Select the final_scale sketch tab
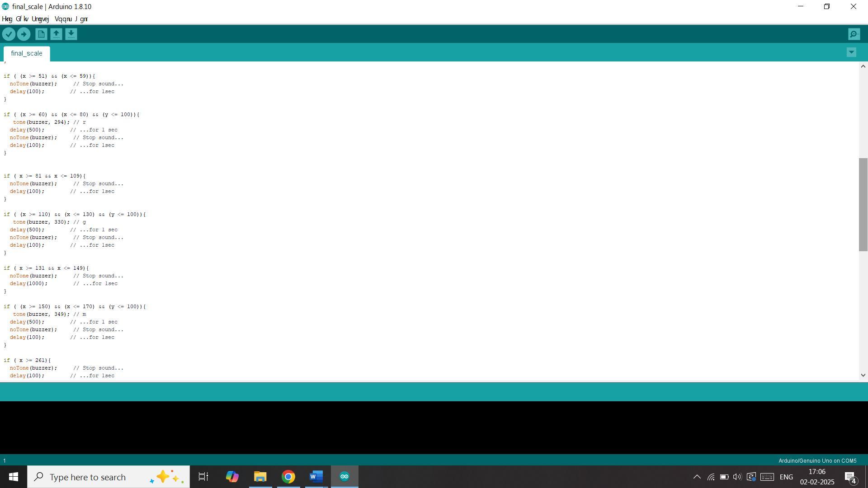This screenshot has height=488, width=868. pos(27,53)
